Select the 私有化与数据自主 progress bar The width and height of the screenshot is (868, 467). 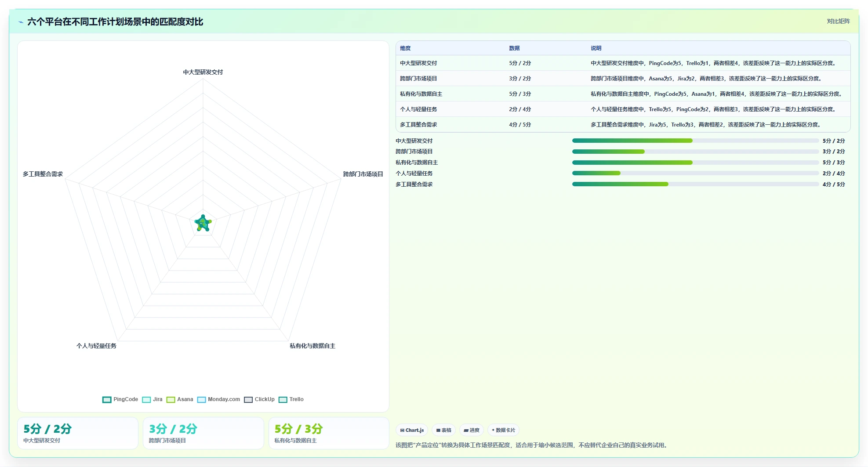[695, 163]
